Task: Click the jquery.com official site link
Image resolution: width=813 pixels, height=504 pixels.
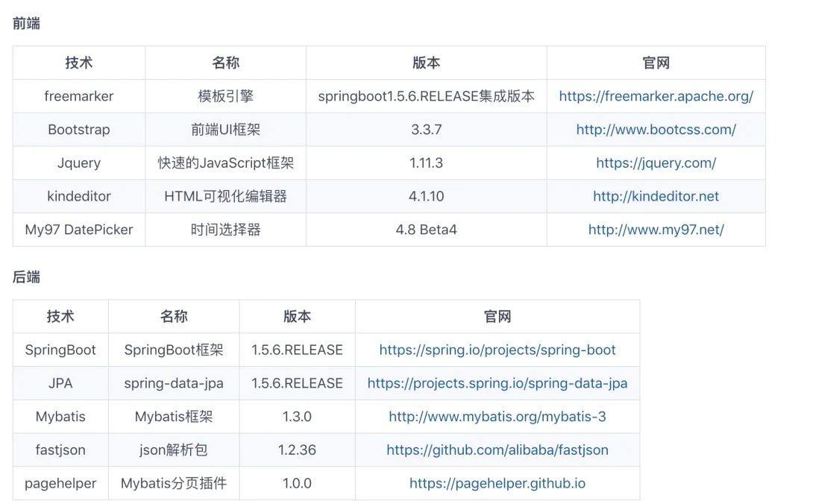Action: tap(656, 163)
